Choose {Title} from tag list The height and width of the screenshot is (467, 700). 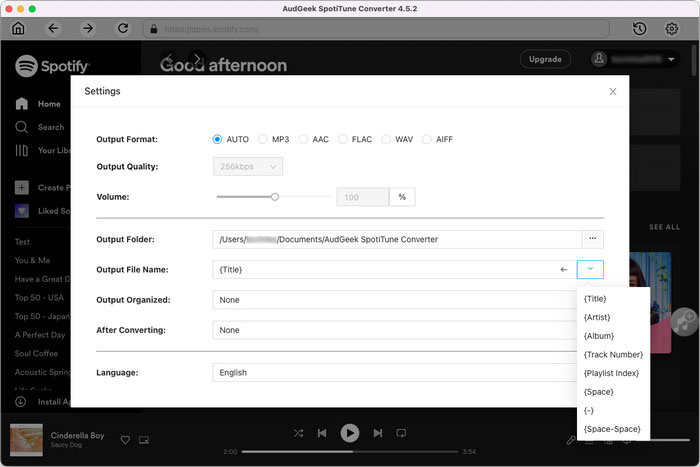613,299
